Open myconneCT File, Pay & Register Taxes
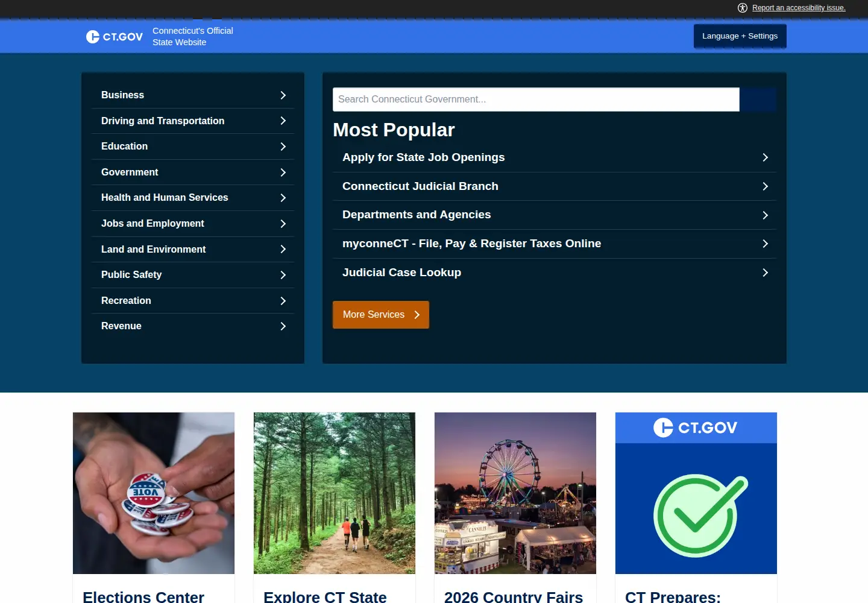Screen dimensions: 868x603 (555, 244)
